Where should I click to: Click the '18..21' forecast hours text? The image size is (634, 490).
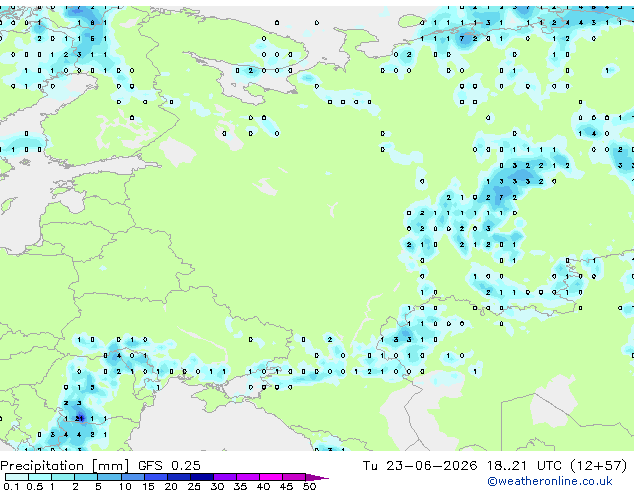tap(507, 466)
